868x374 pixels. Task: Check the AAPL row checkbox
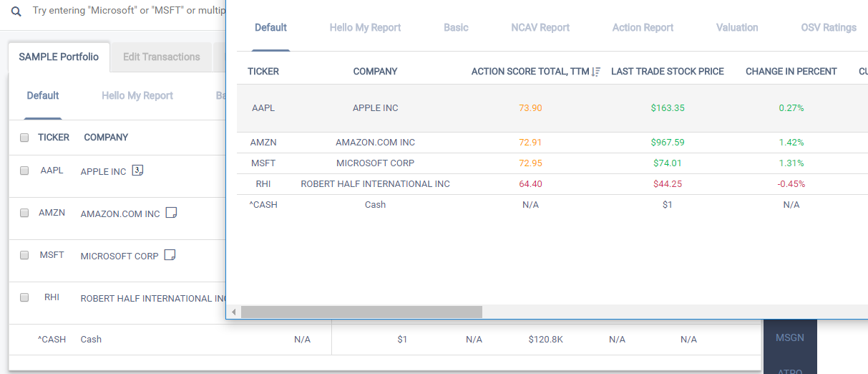pos(24,171)
